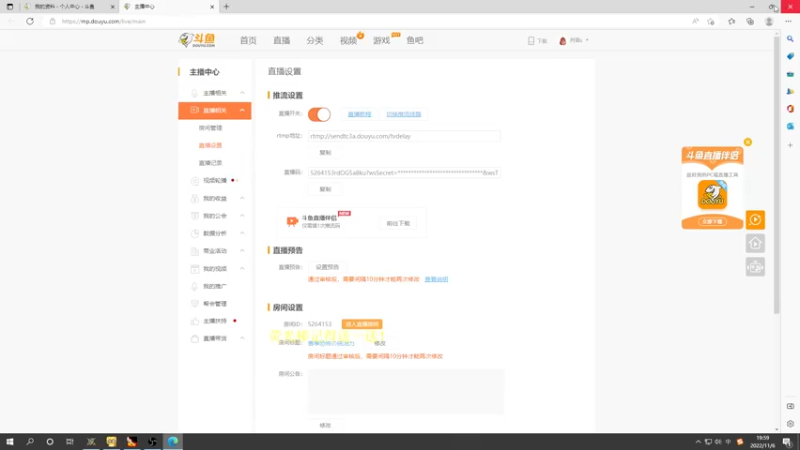
Task: Click the microphone icon beside 主播相关
Action: tap(194, 93)
